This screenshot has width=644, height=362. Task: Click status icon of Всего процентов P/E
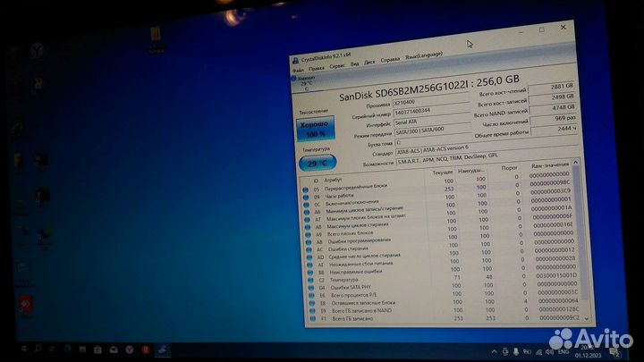(x=312, y=296)
